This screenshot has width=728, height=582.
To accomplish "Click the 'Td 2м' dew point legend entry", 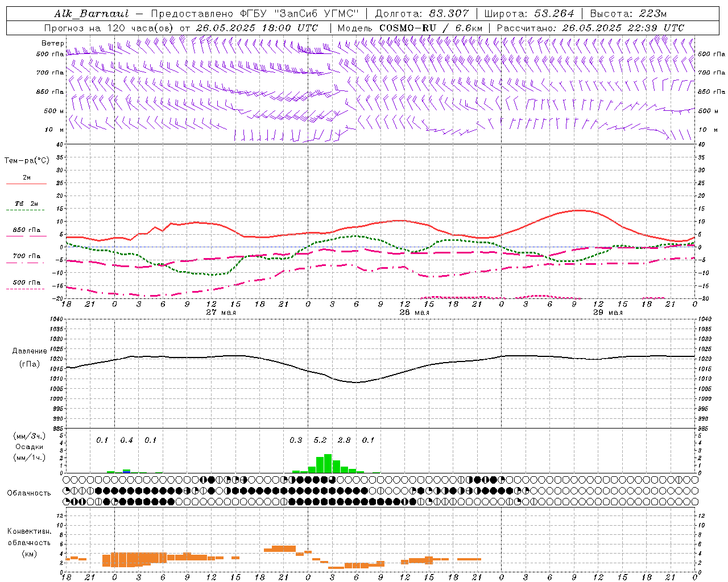I will tap(27, 203).
